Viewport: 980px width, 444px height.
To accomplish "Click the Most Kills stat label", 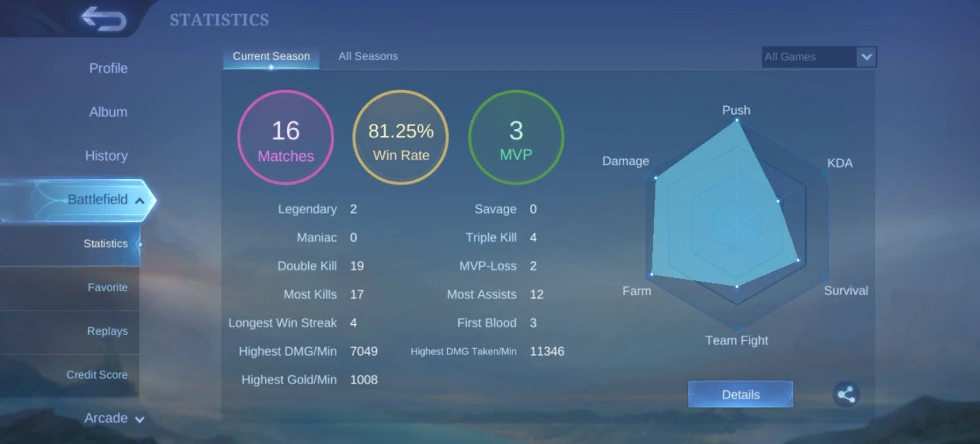I will click(310, 294).
